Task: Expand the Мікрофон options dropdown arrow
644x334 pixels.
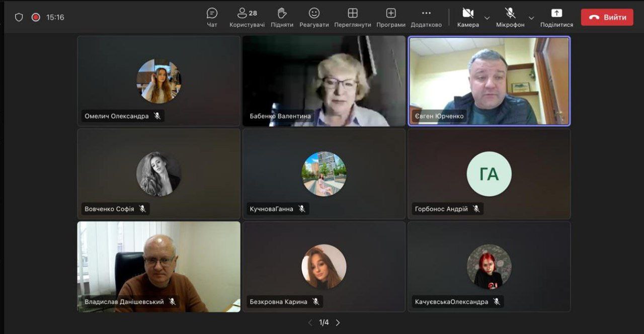Action: click(x=531, y=18)
